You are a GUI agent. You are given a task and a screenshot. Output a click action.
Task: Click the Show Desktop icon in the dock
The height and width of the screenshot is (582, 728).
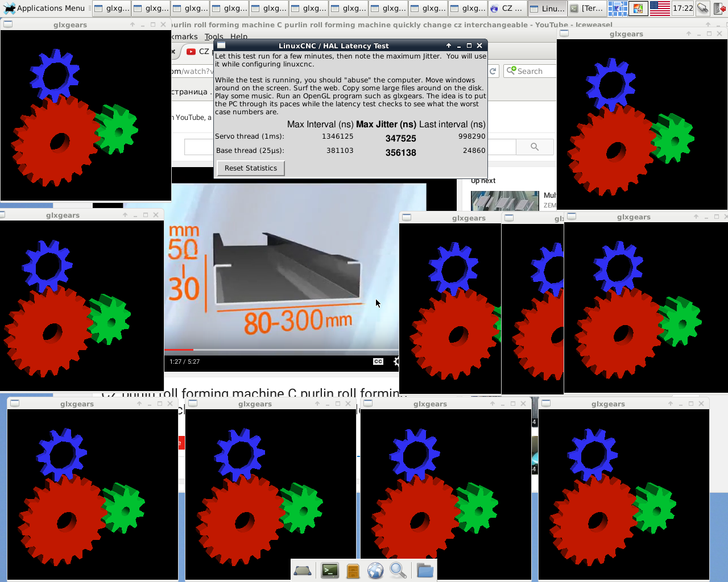click(x=303, y=571)
